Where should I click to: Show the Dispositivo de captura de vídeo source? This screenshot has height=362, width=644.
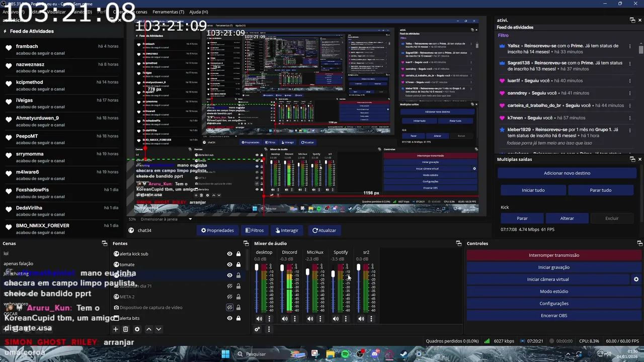230,307
